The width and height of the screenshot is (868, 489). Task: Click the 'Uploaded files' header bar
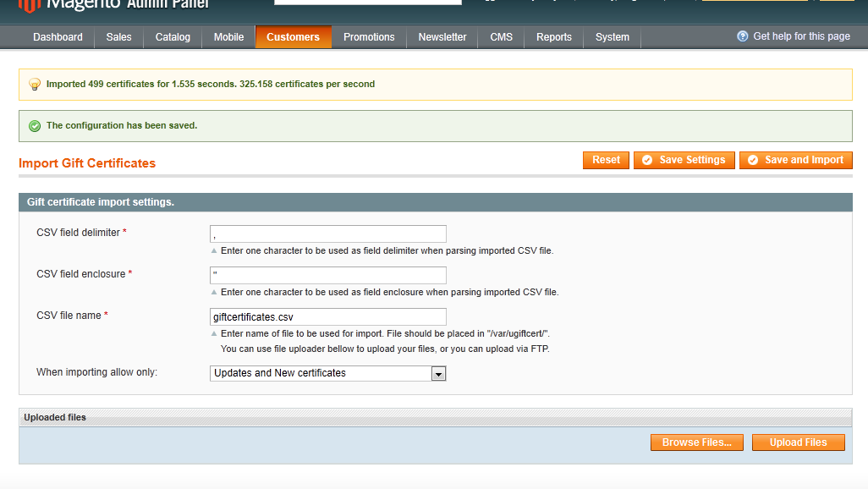point(435,418)
